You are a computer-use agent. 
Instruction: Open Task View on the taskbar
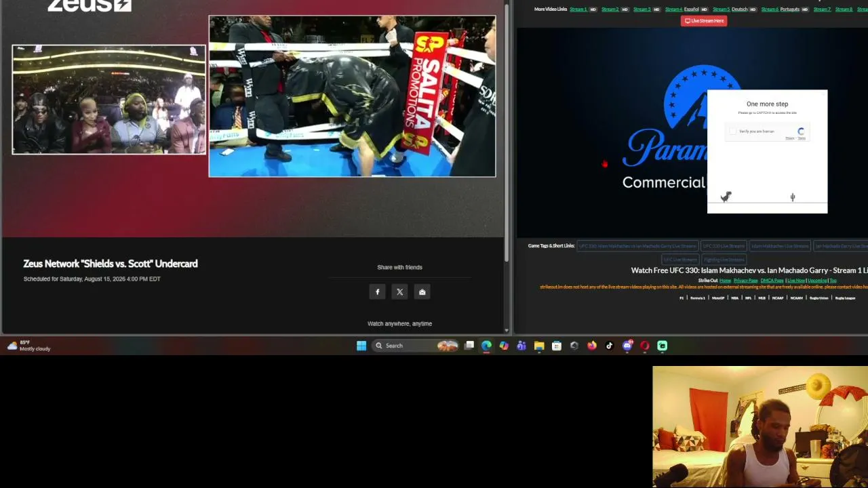point(469,346)
